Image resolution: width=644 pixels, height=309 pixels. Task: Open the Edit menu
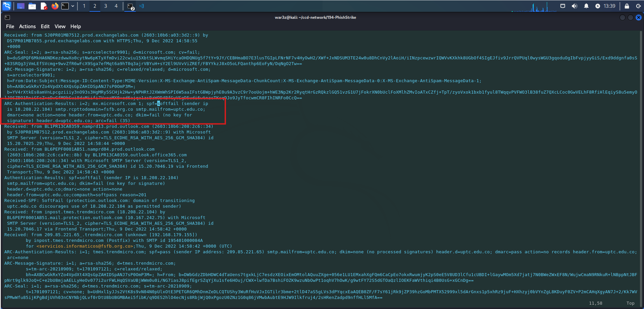(45, 27)
